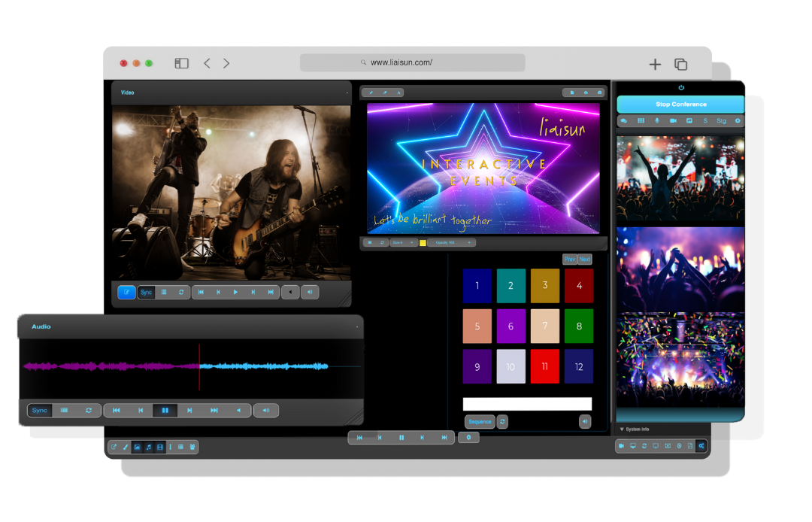Screen dimensions: 812x522
Task: Select teal tile number 2
Action: coord(511,285)
